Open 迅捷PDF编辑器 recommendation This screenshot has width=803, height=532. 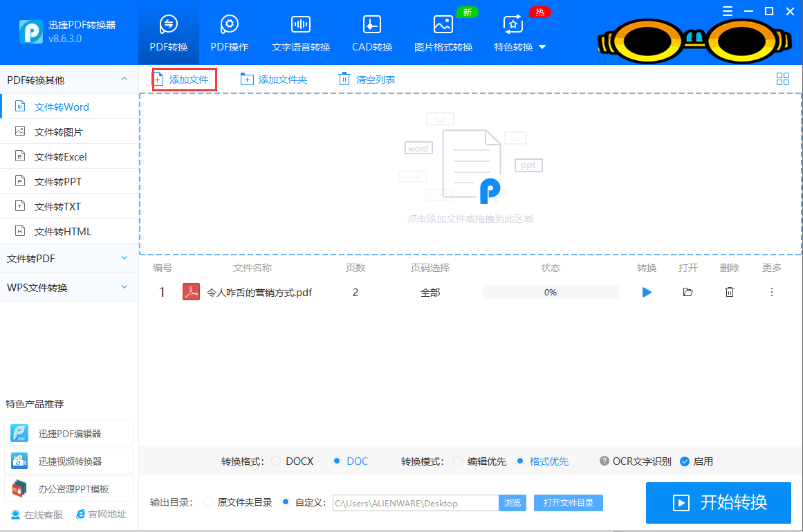[68, 433]
